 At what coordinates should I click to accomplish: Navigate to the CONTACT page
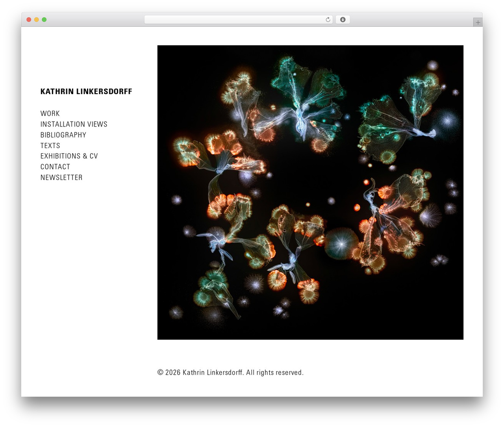click(x=55, y=167)
